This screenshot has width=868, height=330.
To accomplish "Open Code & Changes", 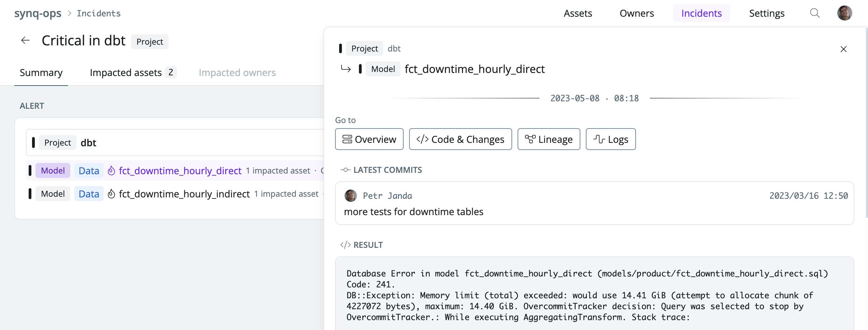I will [460, 139].
